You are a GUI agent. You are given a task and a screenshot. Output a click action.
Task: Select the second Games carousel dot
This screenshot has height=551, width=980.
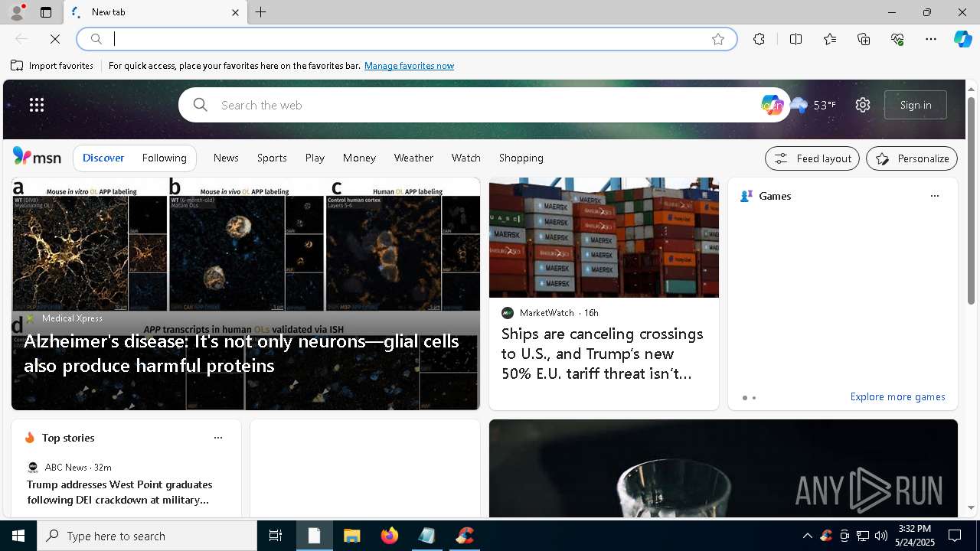tap(754, 398)
